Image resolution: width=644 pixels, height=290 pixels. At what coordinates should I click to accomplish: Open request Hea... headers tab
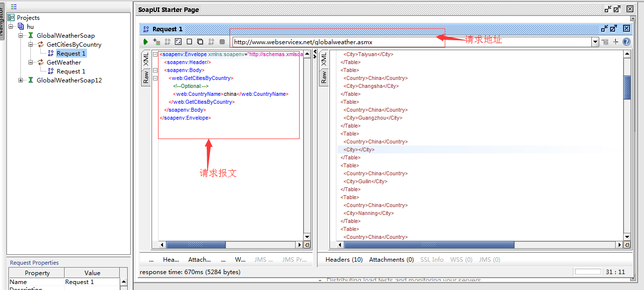(171, 259)
